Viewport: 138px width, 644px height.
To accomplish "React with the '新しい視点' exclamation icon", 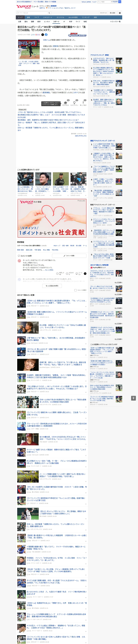I will click(83, 103).
